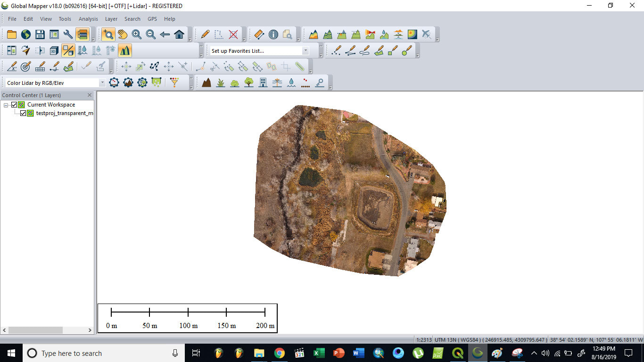The width and height of the screenshot is (644, 362).
Task: Click the Control Center horizontal scrollbar
Action: pyautogui.click(x=35, y=330)
